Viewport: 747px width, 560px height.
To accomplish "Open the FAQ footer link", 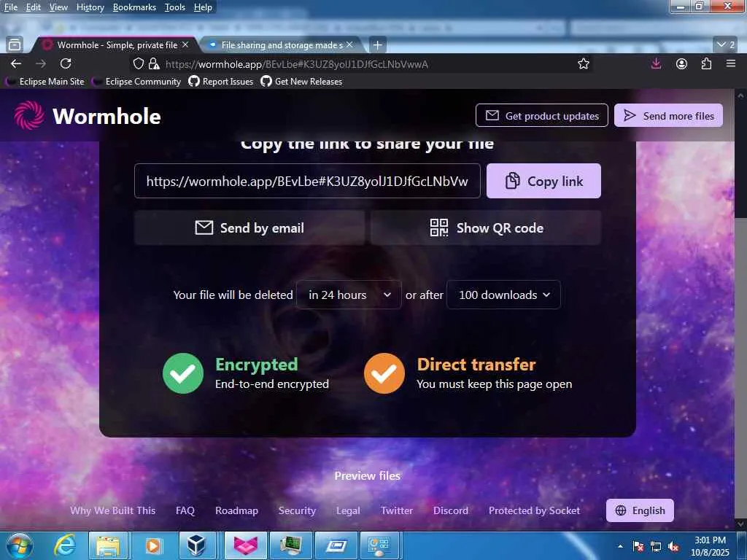I will click(x=185, y=510).
